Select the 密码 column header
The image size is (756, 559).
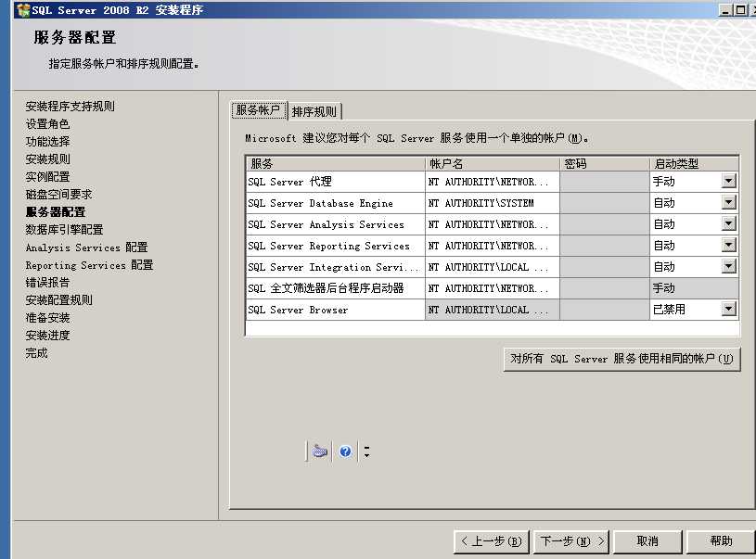(605, 164)
